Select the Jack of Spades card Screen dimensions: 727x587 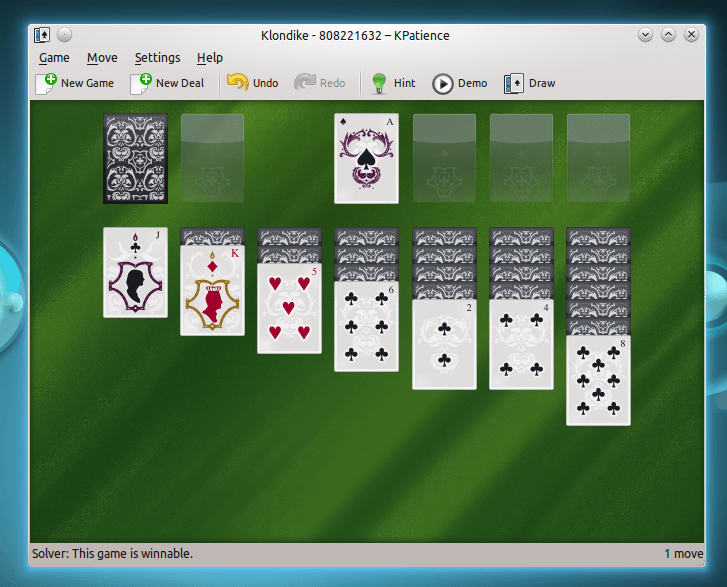(x=135, y=272)
